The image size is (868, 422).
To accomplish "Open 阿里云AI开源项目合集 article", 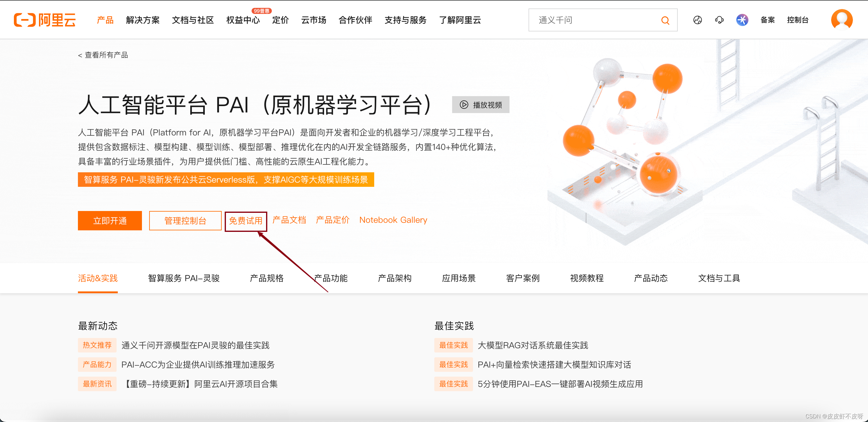I will [x=200, y=384].
